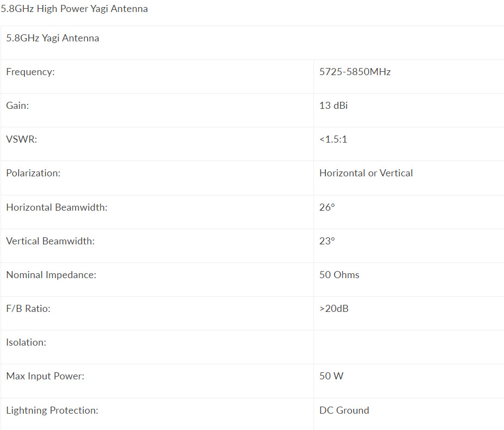Viewport: 504px width, 430px height.
Task: Select the 26° beamwidth value
Action: [327, 207]
